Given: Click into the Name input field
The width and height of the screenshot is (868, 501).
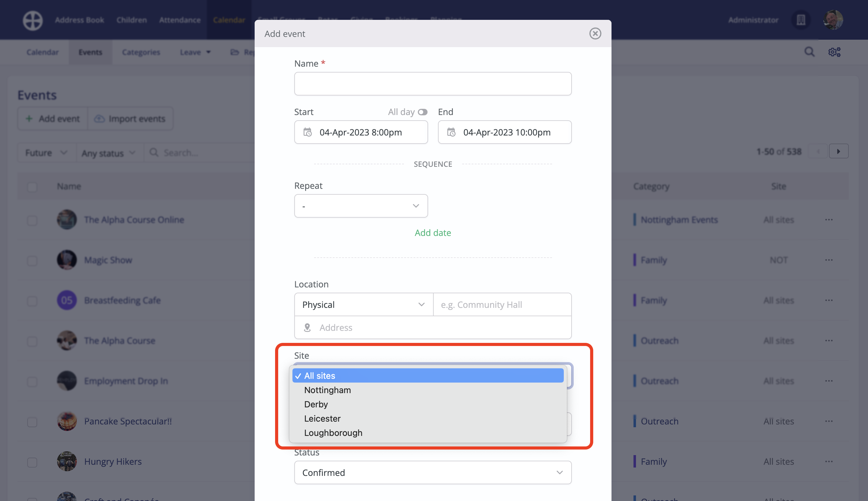Looking at the screenshot, I should click(432, 84).
